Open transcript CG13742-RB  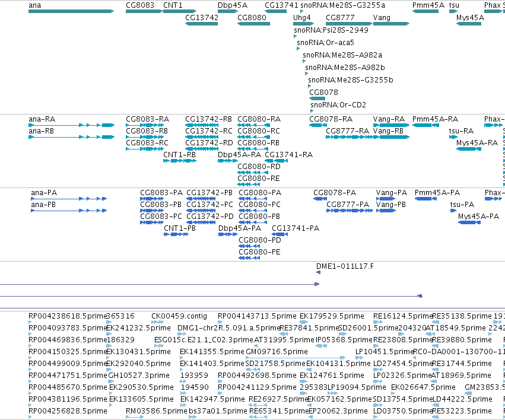[209, 119]
